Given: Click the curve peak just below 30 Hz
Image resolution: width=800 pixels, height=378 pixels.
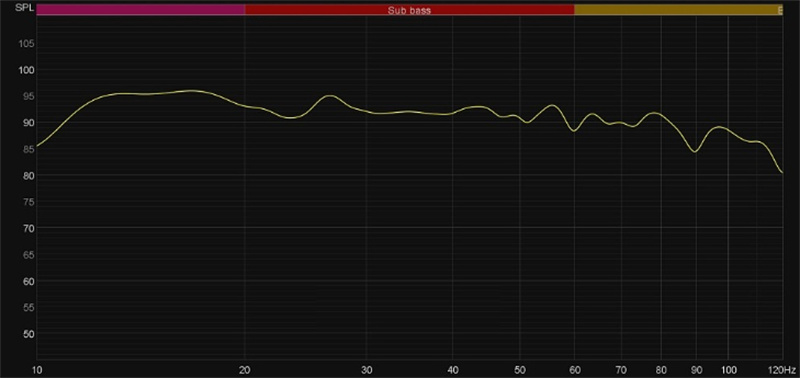Looking at the screenshot, I should tap(331, 95).
